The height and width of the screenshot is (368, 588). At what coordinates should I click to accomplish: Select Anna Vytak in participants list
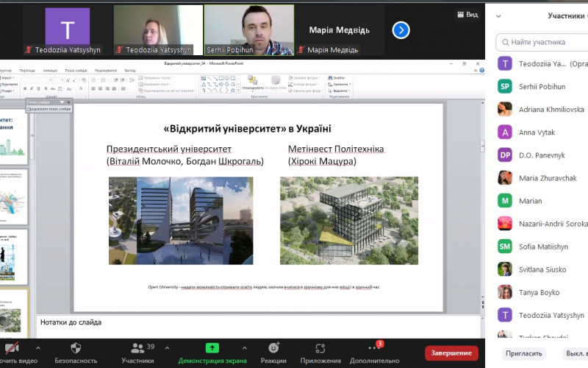pyautogui.click(x=542, y=132)
